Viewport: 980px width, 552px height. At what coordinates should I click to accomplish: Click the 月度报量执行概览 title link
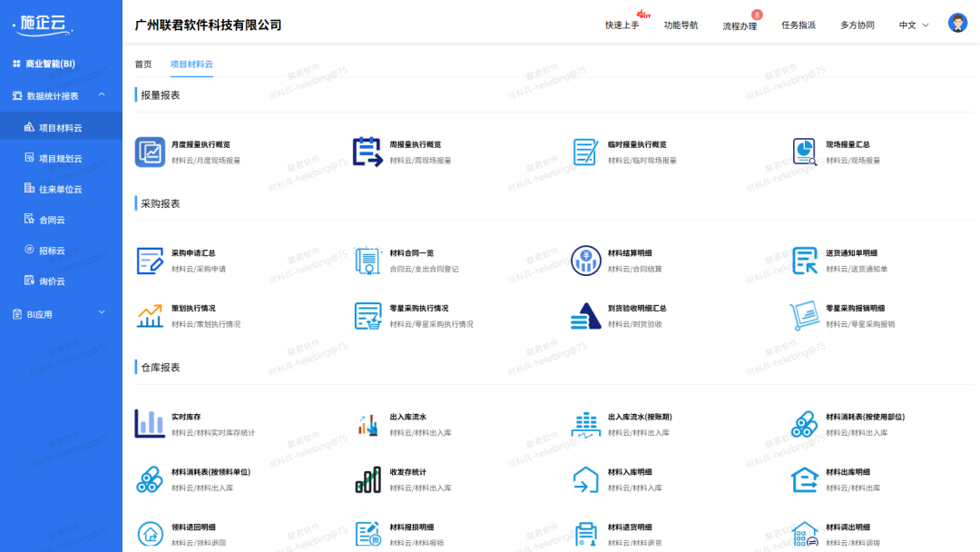point(201,144)
